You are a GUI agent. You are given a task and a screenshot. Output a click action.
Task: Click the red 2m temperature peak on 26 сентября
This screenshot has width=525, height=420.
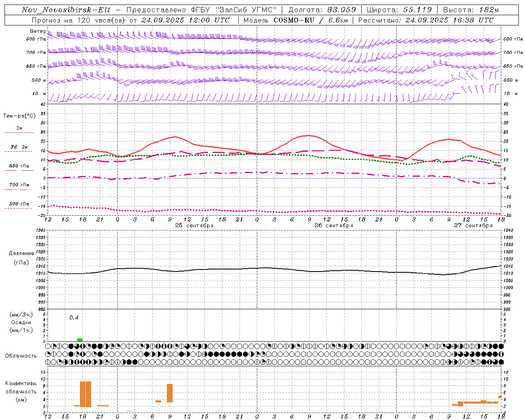[x=309, y=135]
